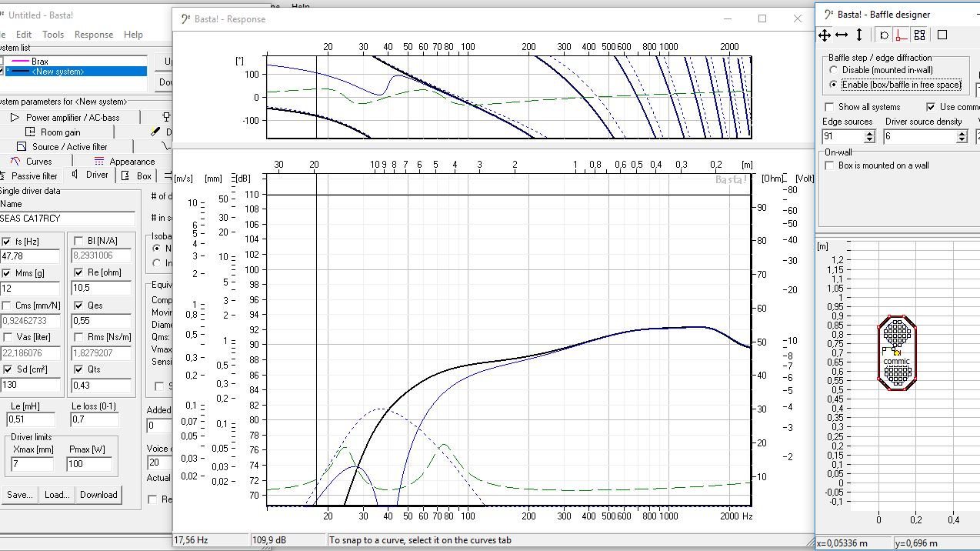Click the four-squares grid icon
980x551 pixels.
tap(919, 35)
